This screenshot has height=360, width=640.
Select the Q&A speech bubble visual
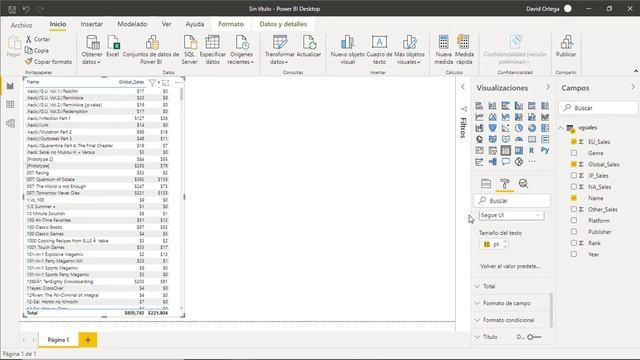tap(506, 162)
